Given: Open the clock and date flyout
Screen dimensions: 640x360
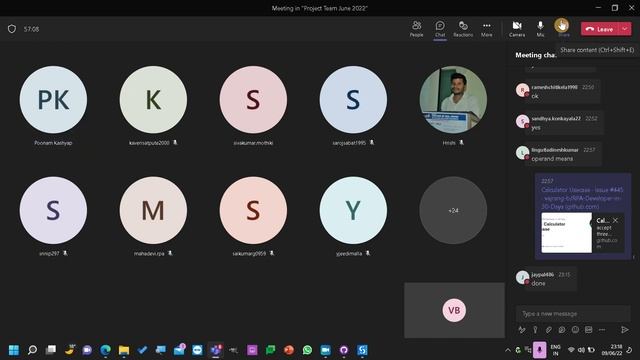Looking at the screenshot, I should click(612, 350).
